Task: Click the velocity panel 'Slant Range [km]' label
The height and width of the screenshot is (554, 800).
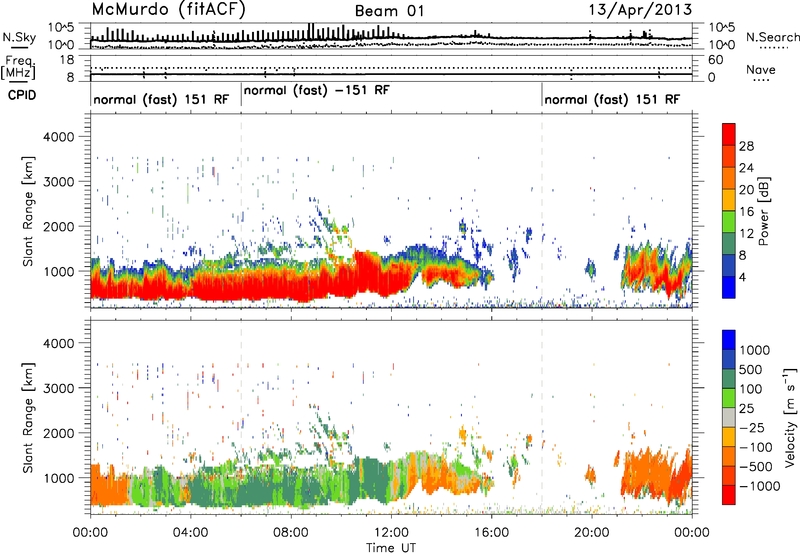Action: tap(28, 418)
